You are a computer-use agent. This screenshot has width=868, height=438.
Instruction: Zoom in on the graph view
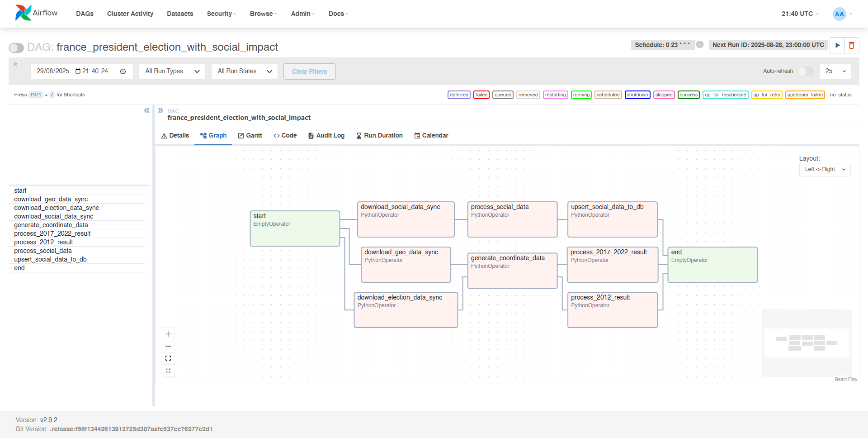point(168,334)
